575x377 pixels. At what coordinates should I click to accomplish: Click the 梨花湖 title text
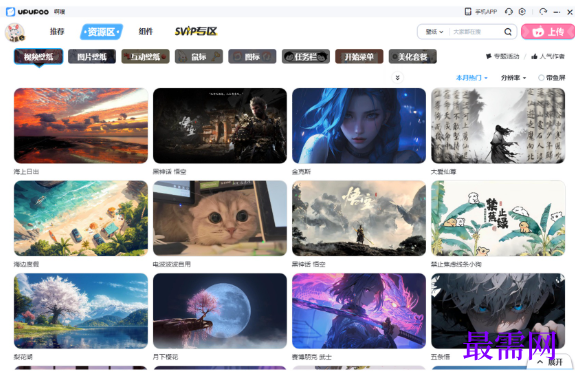pyautogui.click(x=23, y=357)
